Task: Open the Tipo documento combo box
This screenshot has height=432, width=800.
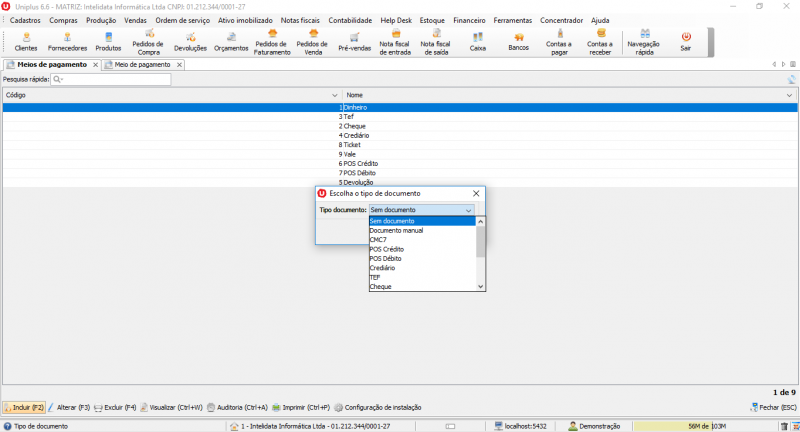Action: pyautogui.click(x=421, y=210)
